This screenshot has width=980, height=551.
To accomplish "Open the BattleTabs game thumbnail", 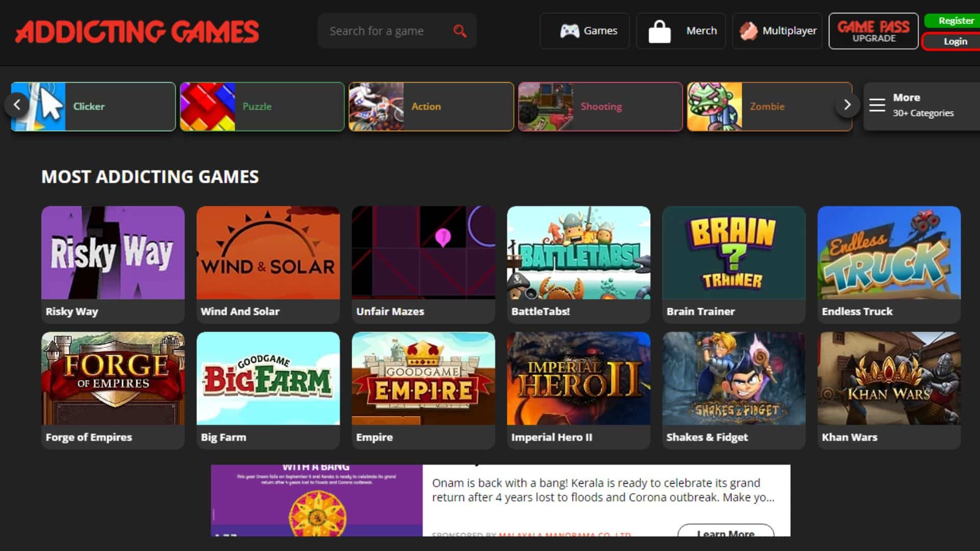I will (578, 253).
